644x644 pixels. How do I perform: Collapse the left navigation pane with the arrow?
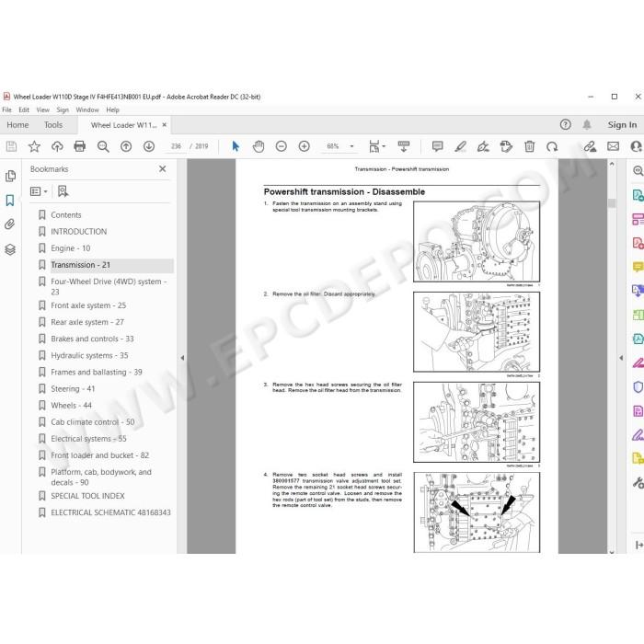pos(182,358)
